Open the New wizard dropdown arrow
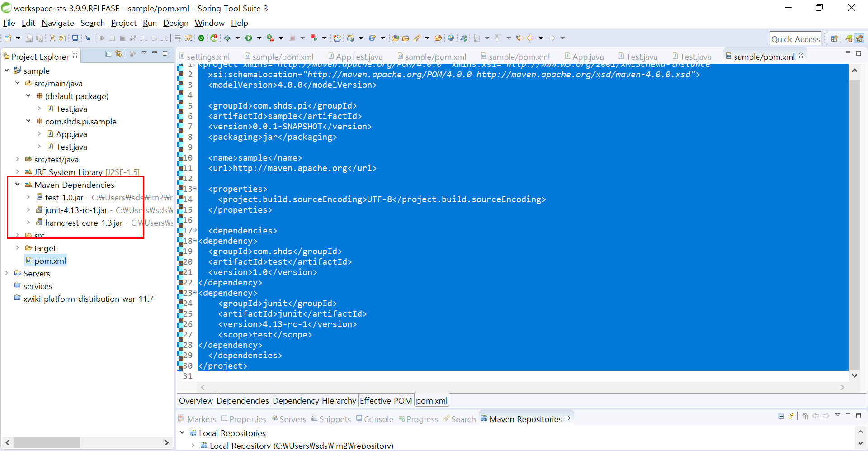 click(18, 38)
